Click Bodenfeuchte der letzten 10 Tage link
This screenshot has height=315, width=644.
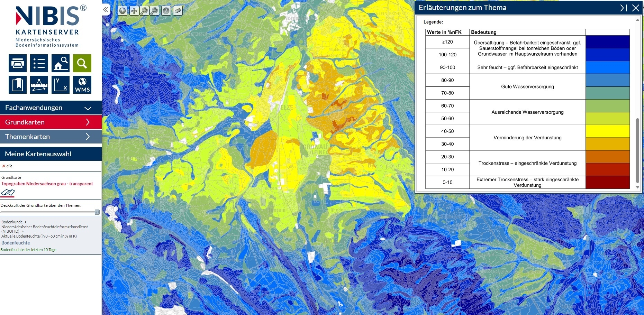point(28,250)
